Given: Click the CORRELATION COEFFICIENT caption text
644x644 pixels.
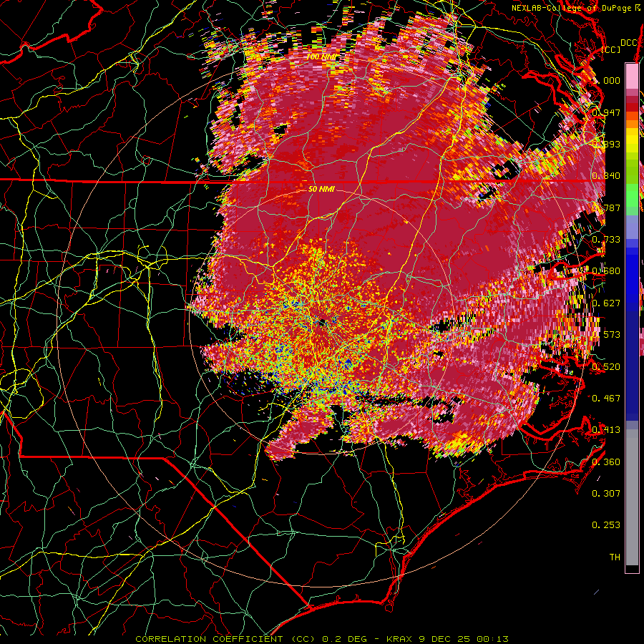Looking at the screenshot, I should pyautogui.click(x=210, y=639).
